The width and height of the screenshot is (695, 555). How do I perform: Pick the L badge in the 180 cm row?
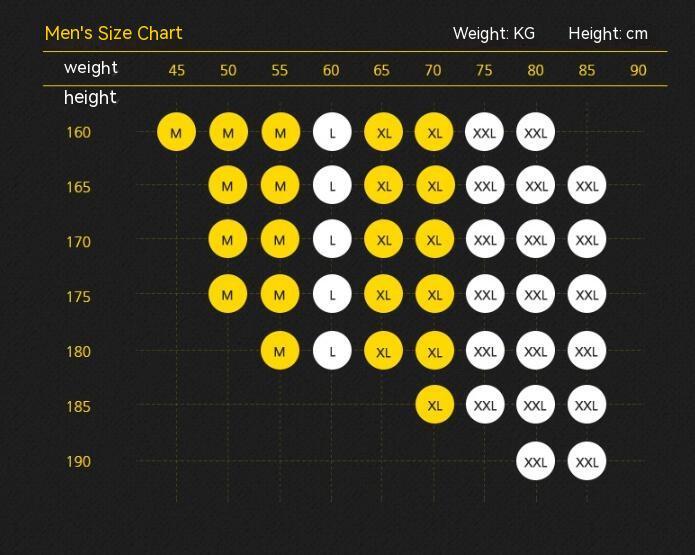coord(332,351)
